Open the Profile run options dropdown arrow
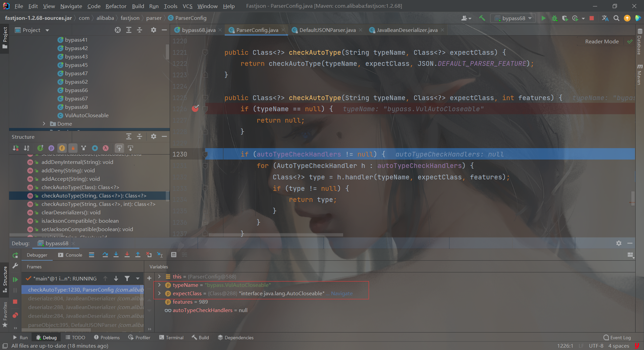Screen dimensions: 644x350 pos(583,18)
